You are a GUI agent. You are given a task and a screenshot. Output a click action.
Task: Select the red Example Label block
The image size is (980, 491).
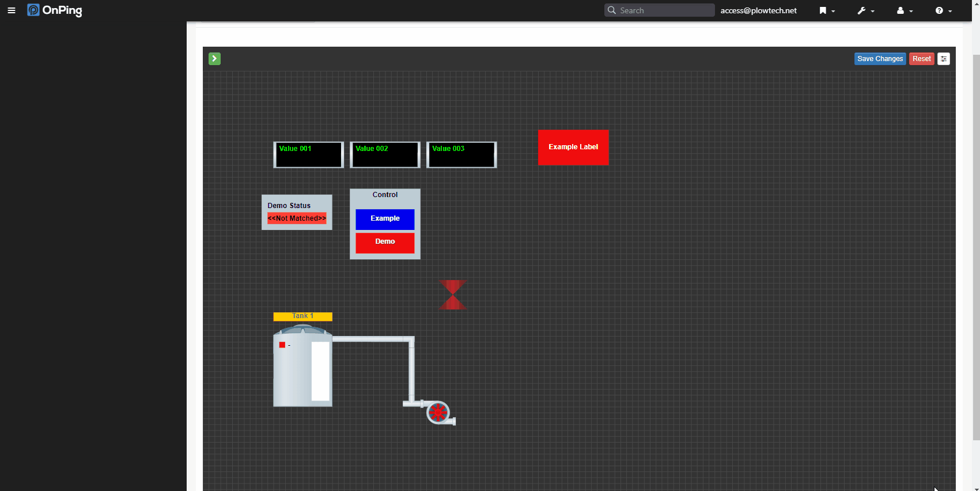click(x=573, y=148)
